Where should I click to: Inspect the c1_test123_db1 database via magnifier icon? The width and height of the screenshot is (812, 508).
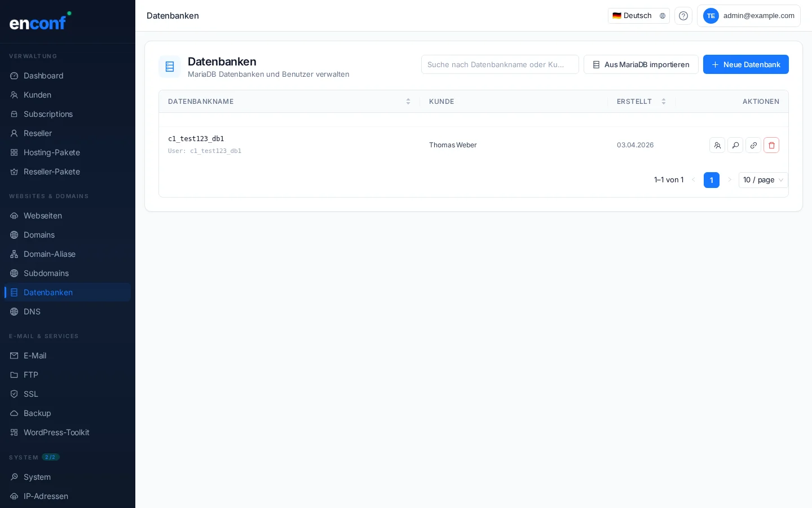pos(735,145)
